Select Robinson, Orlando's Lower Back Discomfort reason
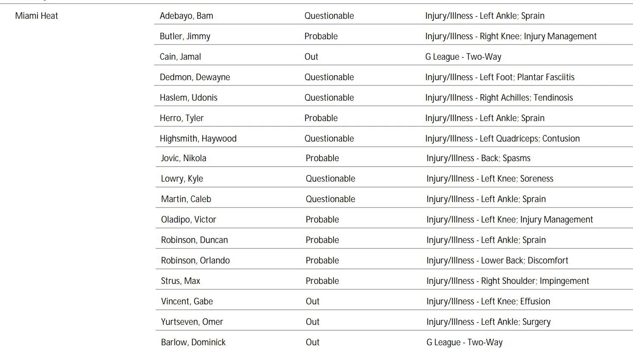The height and width of the screenshot is (364, 633). pyautogui.click(x=497, y=260)
